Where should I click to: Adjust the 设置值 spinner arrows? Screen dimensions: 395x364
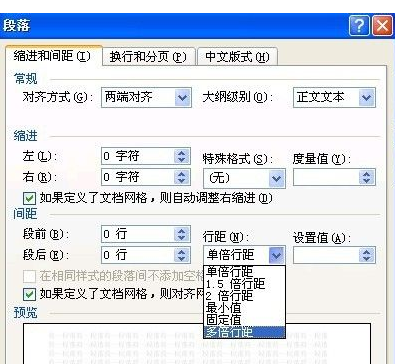(x=367, y=255)
